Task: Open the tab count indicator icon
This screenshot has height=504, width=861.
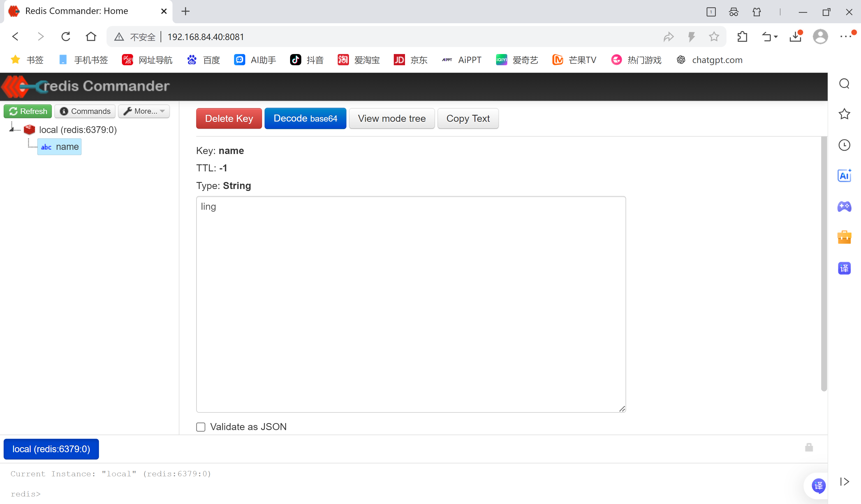Action: pyautogui.click(x=711, y=12)
